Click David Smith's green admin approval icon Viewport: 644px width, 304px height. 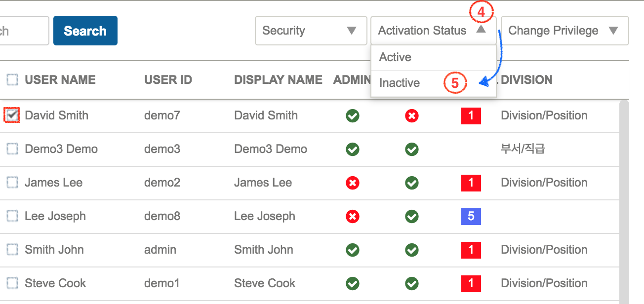(x=352, y=115)
